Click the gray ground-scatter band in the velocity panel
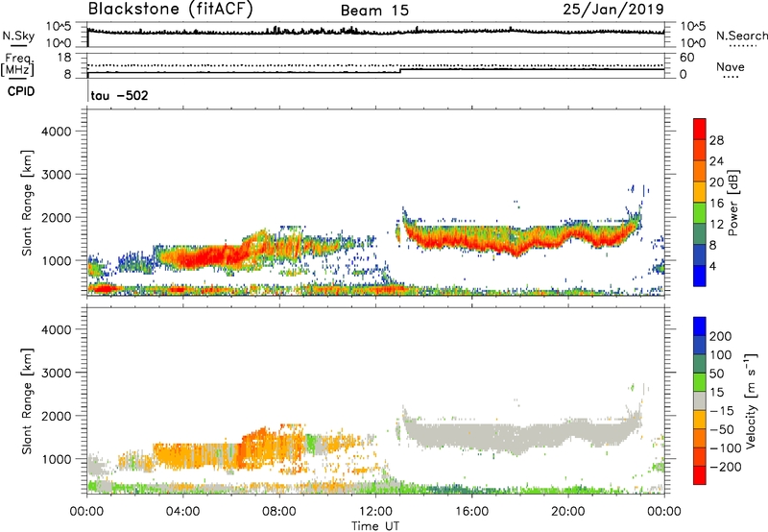Screen dimensions: 768x532 519,435
